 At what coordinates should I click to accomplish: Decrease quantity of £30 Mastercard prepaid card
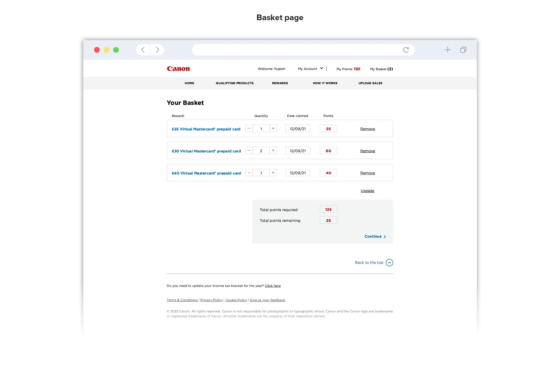tap(249, 151)
